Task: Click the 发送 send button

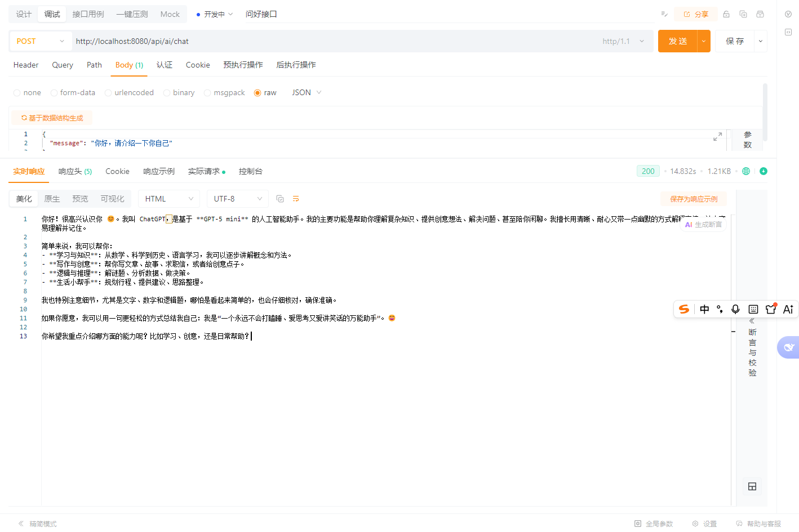Action: (x=678, y=41)
